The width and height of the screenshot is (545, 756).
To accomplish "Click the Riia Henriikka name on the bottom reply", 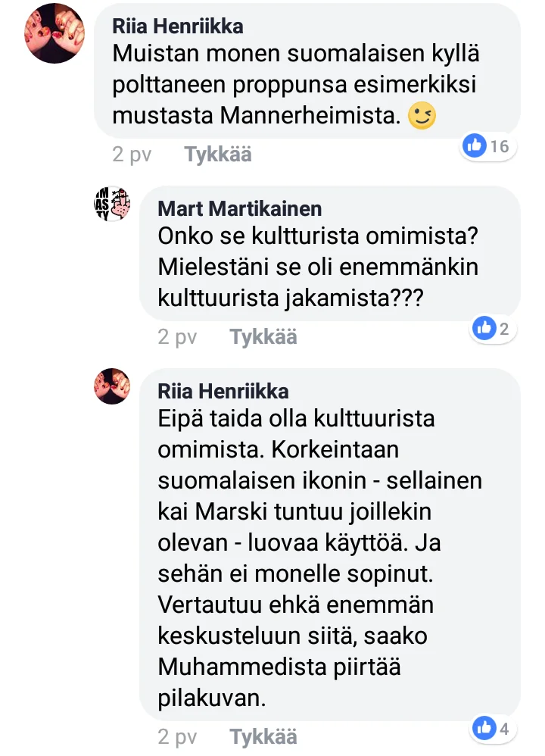I will [223, 391].
